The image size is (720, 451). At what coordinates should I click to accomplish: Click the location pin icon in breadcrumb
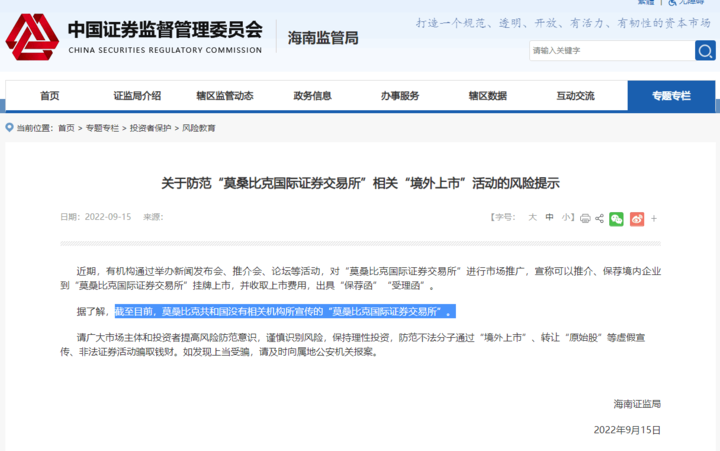(x=9, y=128)
